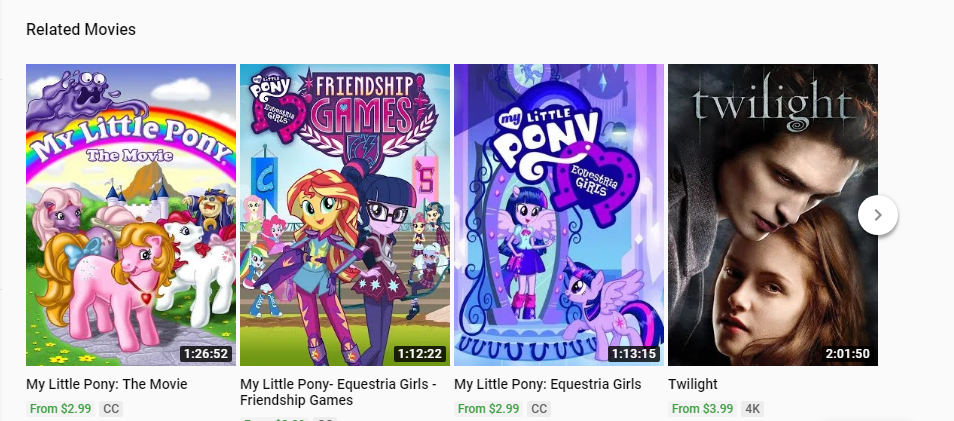The image size is (954, 421).
Task: Click From $2.99 price under The Movie
Action: point(61,408)
